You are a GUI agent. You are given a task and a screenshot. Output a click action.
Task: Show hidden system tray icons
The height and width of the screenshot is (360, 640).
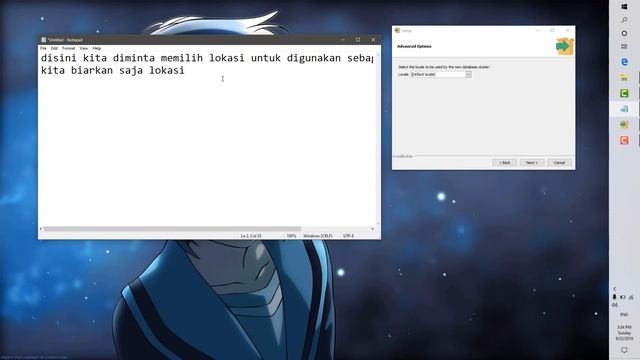pyautogui.click(x=615, y=289)
